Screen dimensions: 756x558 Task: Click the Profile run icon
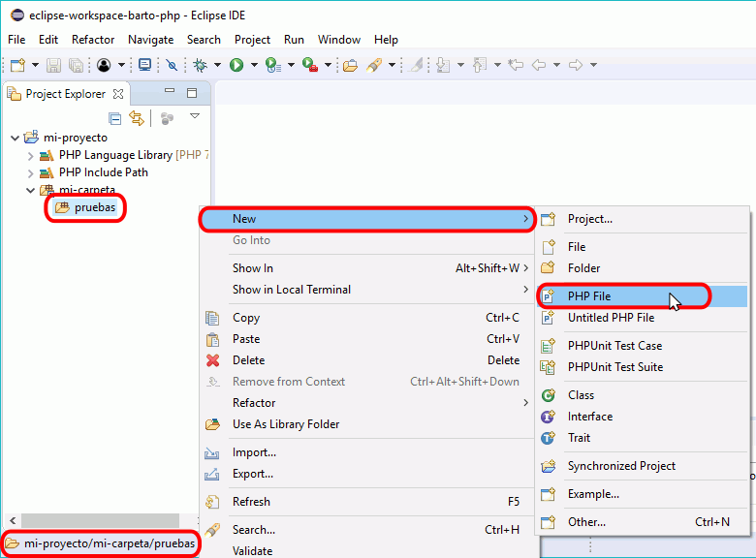click(273, 65)
